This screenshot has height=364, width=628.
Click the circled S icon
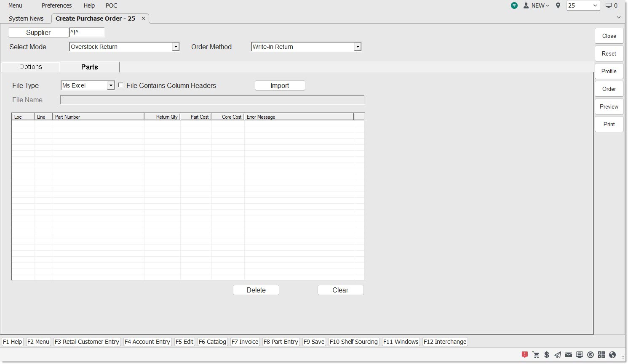591,355
